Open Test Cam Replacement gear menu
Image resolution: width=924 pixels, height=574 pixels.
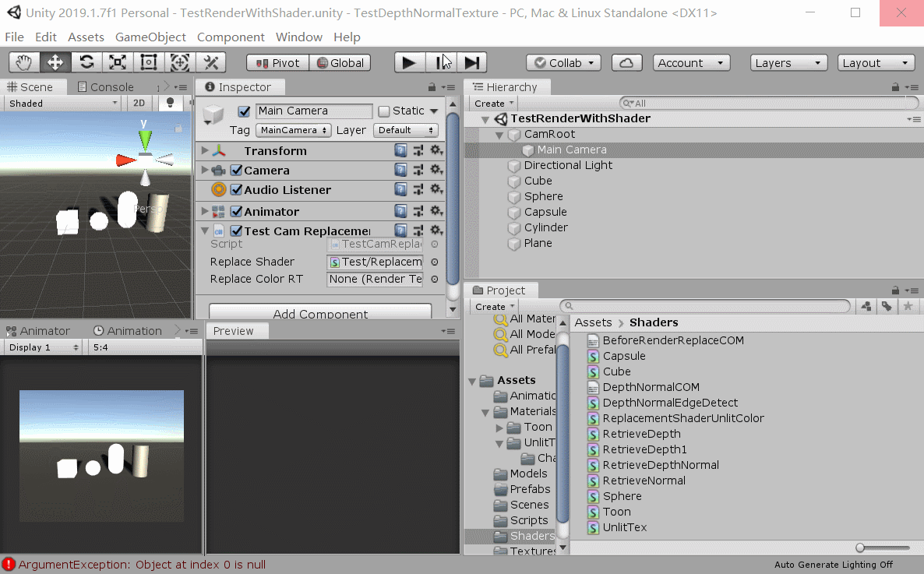click(436, 230)
